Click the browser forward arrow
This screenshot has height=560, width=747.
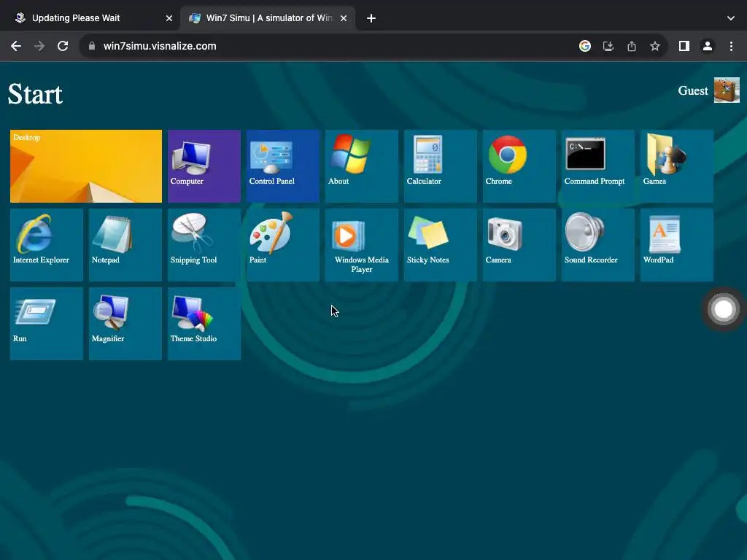coord(39,46)
